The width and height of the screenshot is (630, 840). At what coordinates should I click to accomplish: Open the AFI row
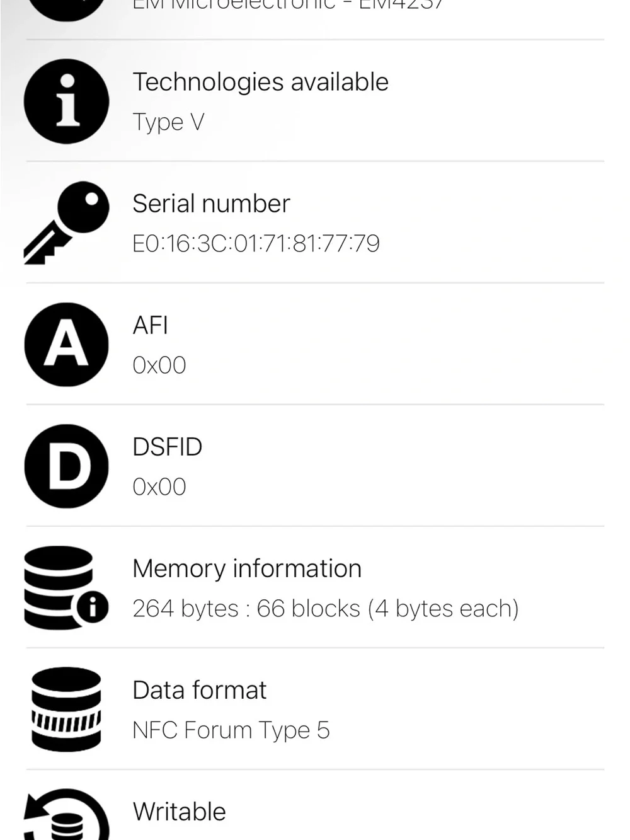315,344
